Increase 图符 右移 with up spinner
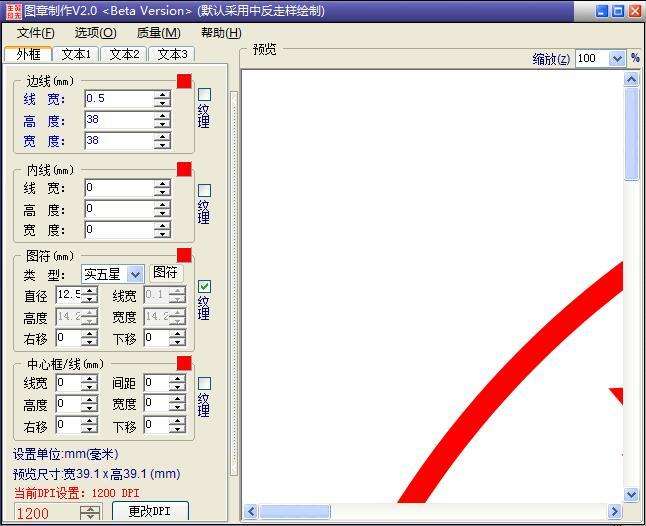The height and width of the screenshot is (526, 646). (x=89, y=334)
